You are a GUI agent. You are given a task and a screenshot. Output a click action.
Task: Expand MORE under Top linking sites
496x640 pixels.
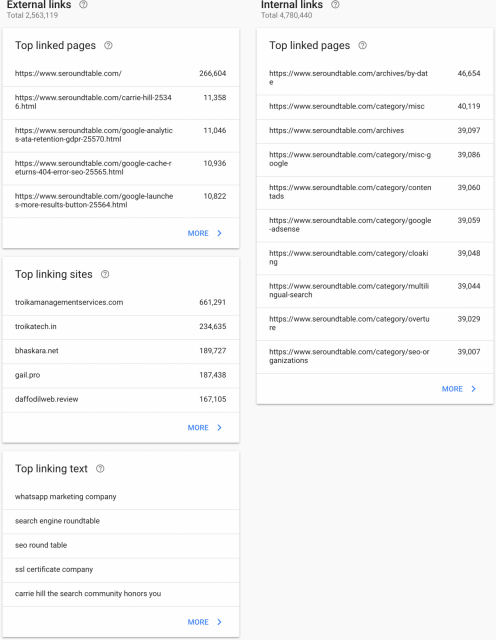[205, 427]
